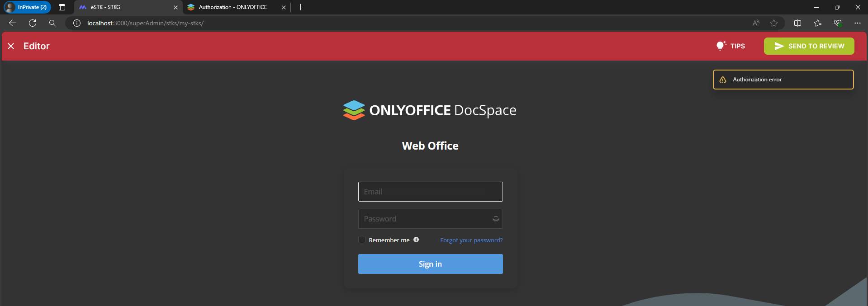Refresh the current page
Image resolution: width=868 pixels, height=306 pixels.
(x=33, y=23)
